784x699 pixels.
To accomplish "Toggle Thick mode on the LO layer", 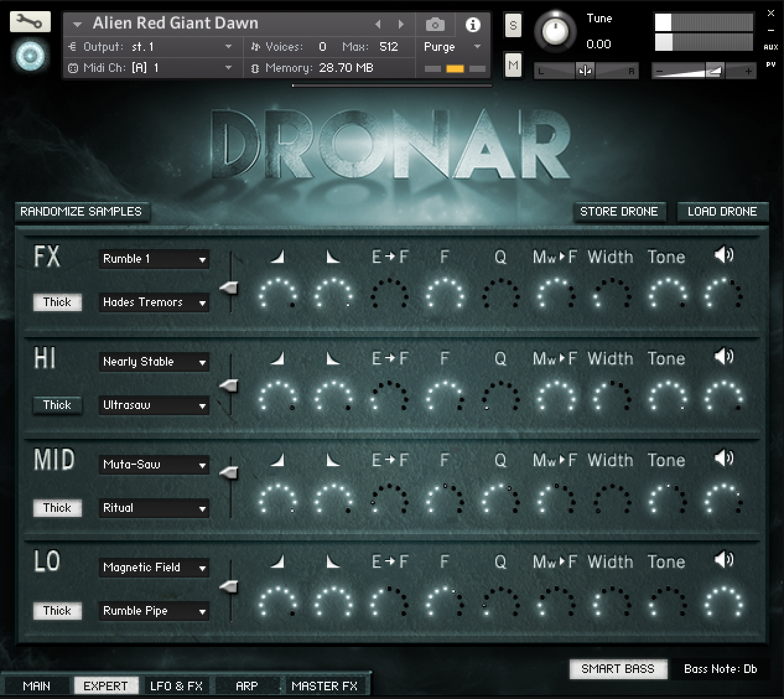I will click(57, 610).
